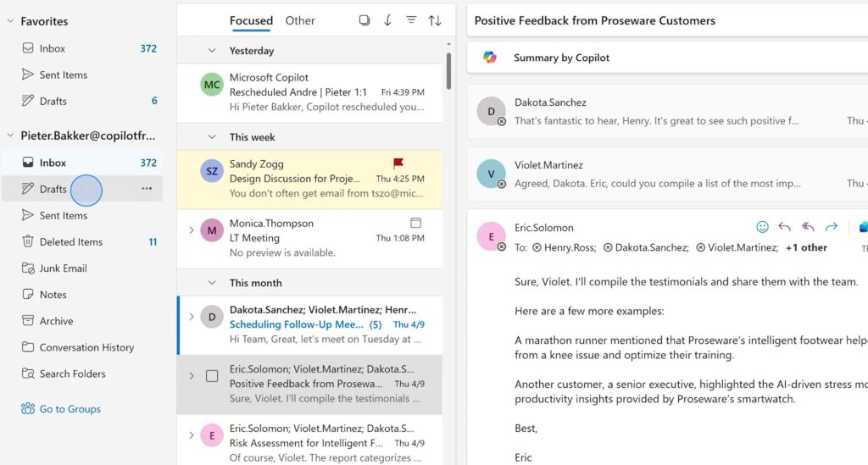The image size is (868, 465).
Task: Click the '+1 other' recipients link
Action: pyautogui.click(x=806, y=247)
